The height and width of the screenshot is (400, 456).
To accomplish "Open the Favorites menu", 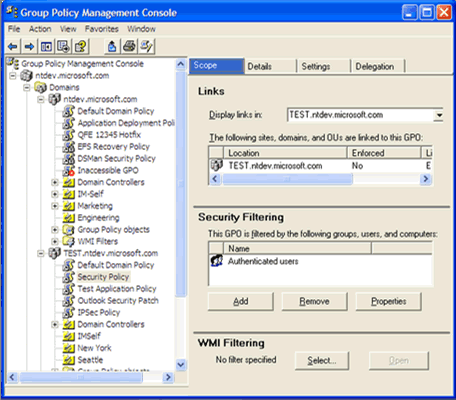I will [x=102, y=29].
